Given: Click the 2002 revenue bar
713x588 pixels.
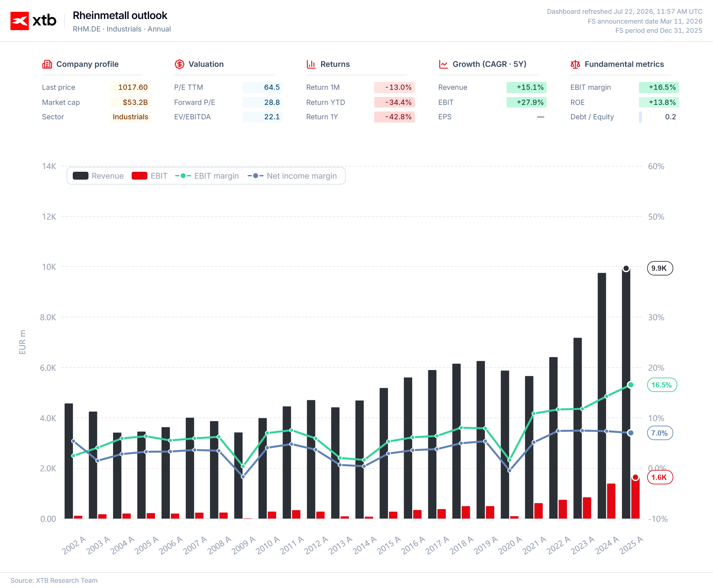Looking at the screenshot, I should [69, 461].
